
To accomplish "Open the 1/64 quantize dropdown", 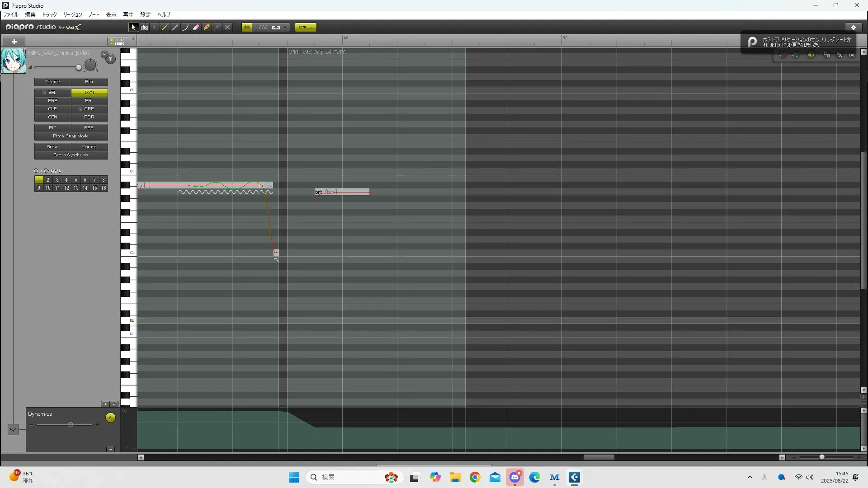I will 285,28.
